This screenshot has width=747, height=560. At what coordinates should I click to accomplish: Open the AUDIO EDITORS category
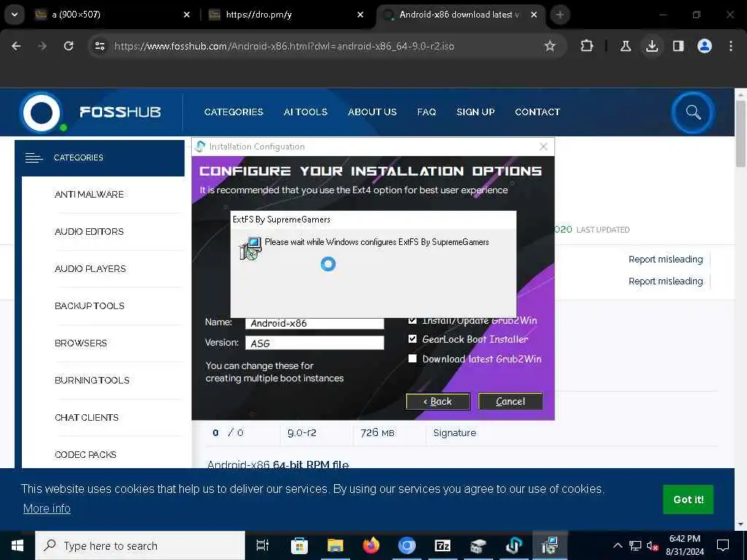tap(89, 231)
